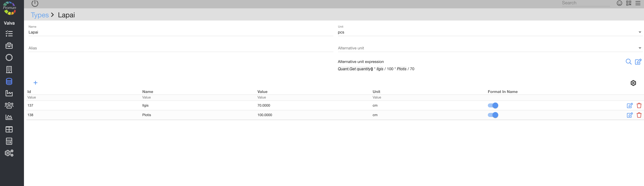Click the smiley face icon

(619, 3)
